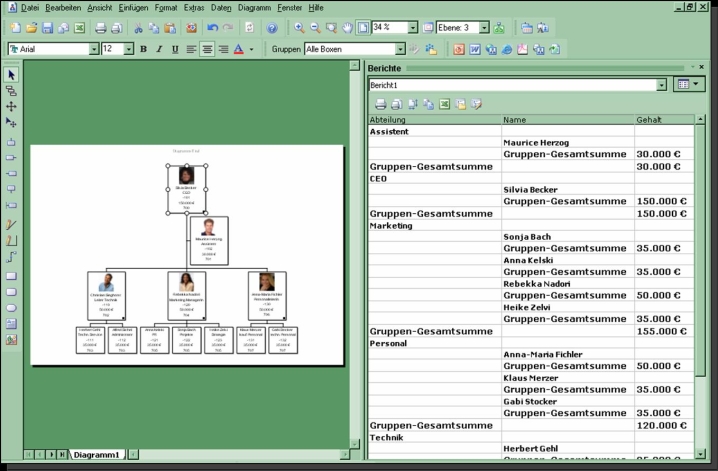Click the Abteilung column header
Viewport: 718px width, 471px height.
[x=390, y=120]
